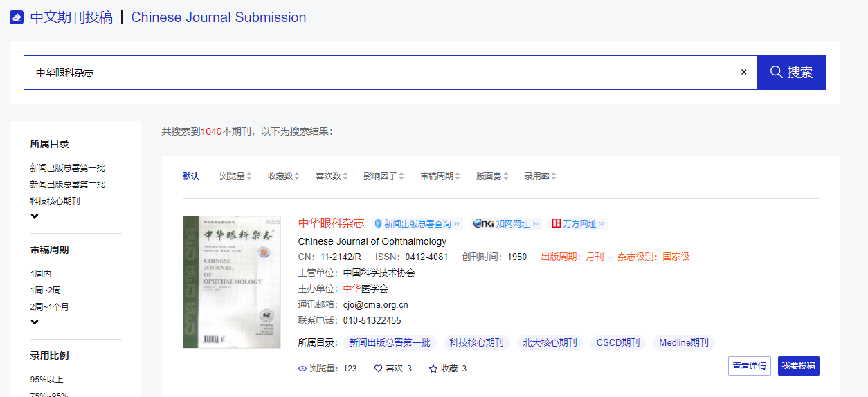The width and height of the screenshot is (868, 397).
Task: Sort results by 喜欢数
Action: 332,176
